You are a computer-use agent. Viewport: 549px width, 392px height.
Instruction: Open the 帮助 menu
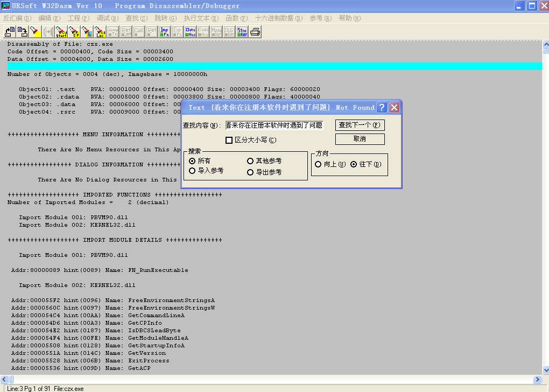click(350, 18)
